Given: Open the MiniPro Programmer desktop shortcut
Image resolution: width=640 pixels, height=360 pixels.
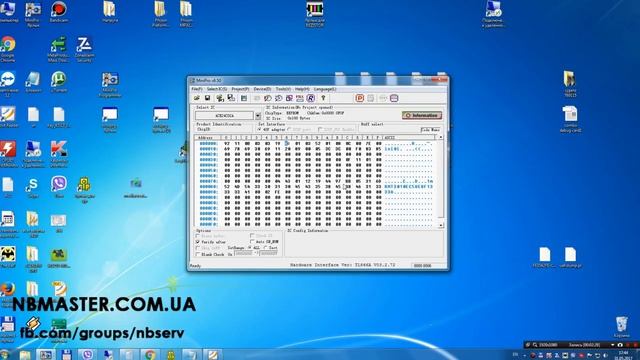Looking at the screenshot, I should (x=110, y=85).
